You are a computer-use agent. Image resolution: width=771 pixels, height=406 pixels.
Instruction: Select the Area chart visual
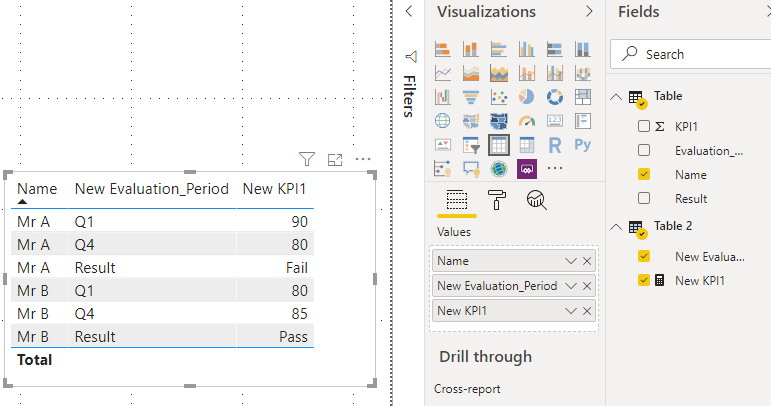point(471,73)
